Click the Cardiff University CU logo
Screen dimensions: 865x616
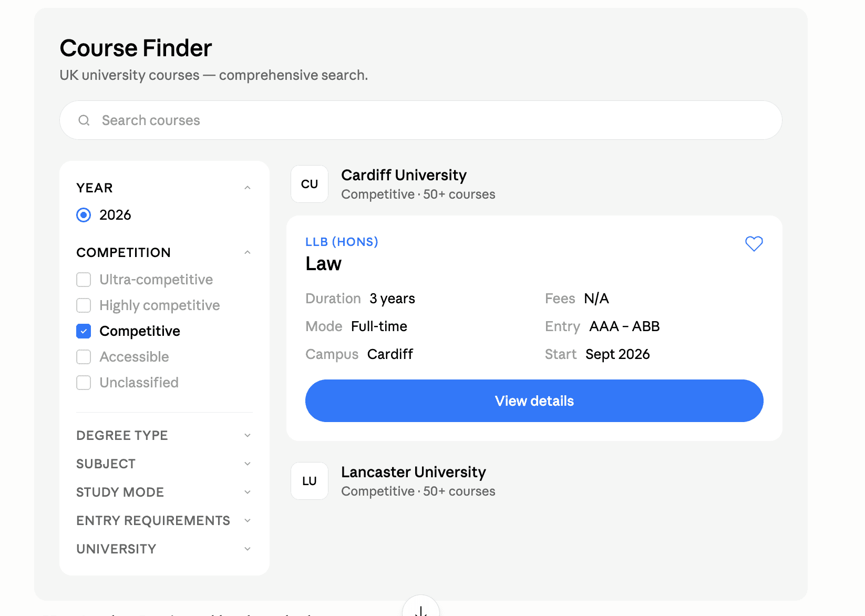click(x=310, y=184)
